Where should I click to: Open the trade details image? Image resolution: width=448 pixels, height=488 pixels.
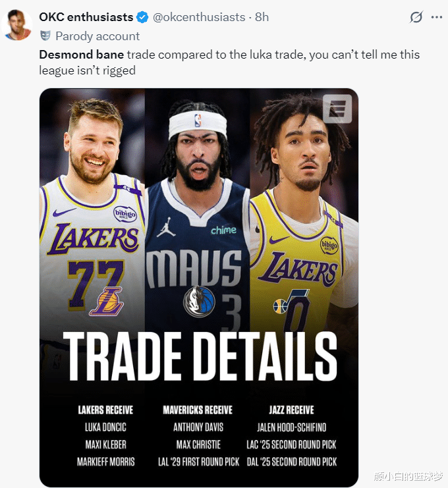click(x=199, y=288)
